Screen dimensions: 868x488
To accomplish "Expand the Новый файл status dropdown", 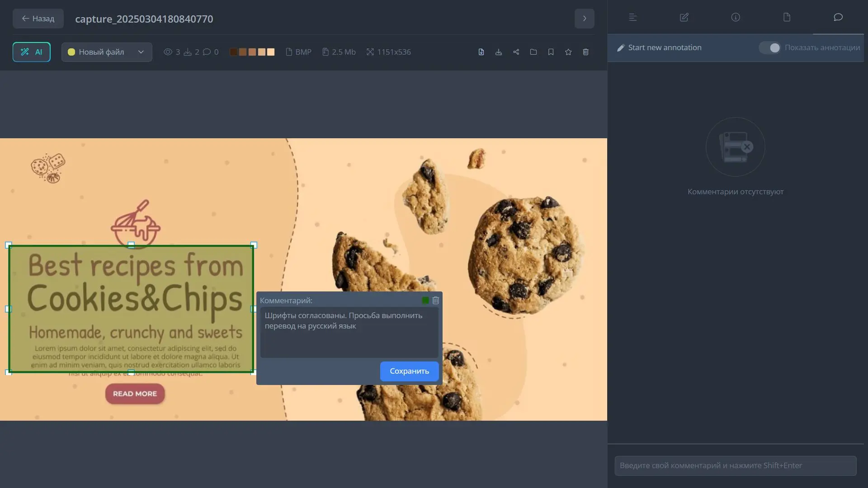I will [x=107, y=52].
